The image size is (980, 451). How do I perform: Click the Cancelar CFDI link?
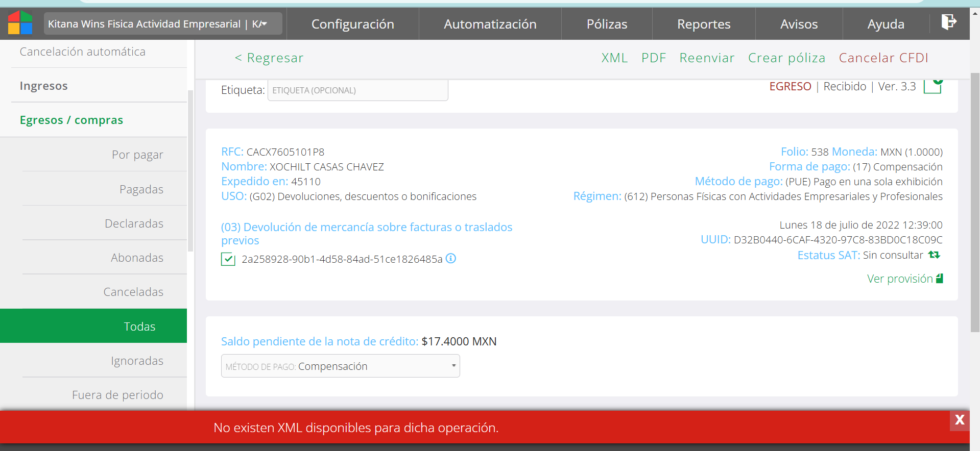coord(883,58)
